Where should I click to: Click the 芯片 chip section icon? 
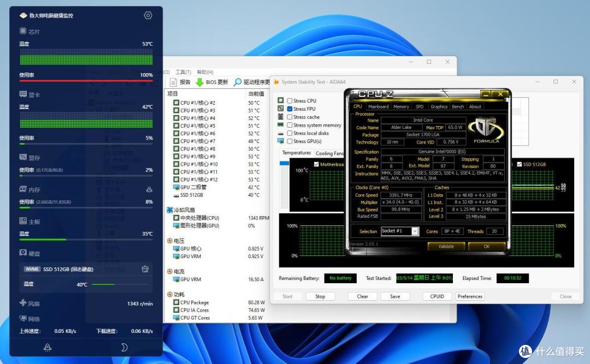[x=23, y=31]
